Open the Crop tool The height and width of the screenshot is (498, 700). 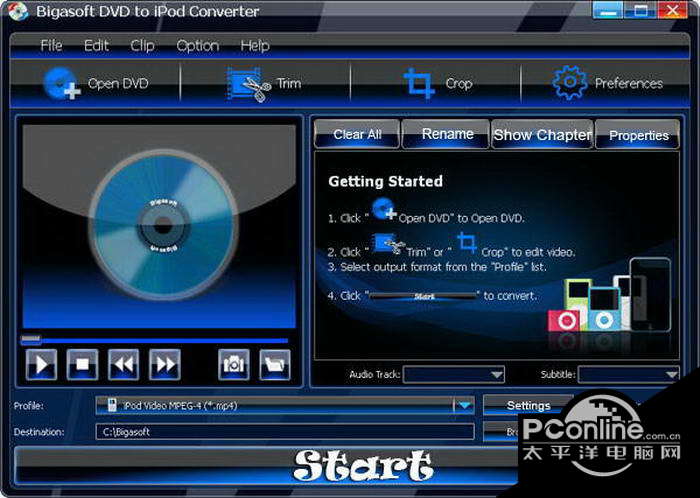click(419, 83)
